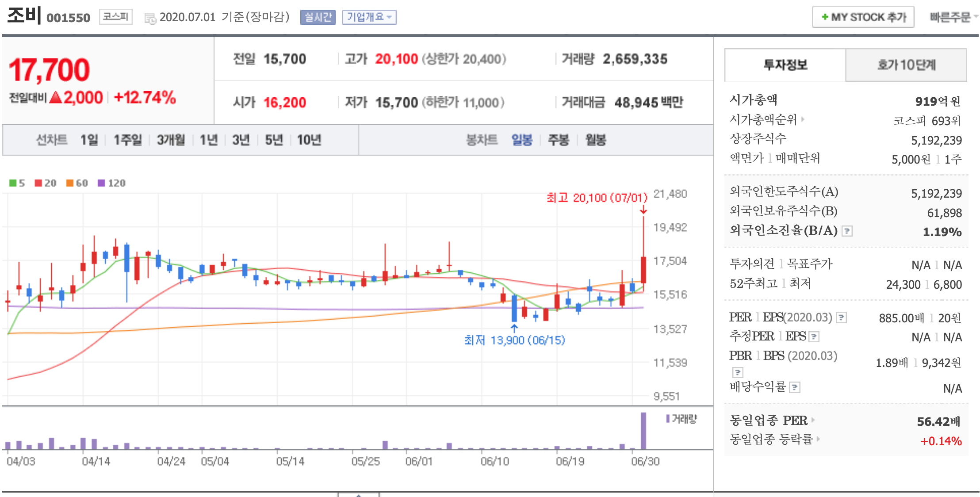Select the 월봉 candle chart

[x=595, y=140]
